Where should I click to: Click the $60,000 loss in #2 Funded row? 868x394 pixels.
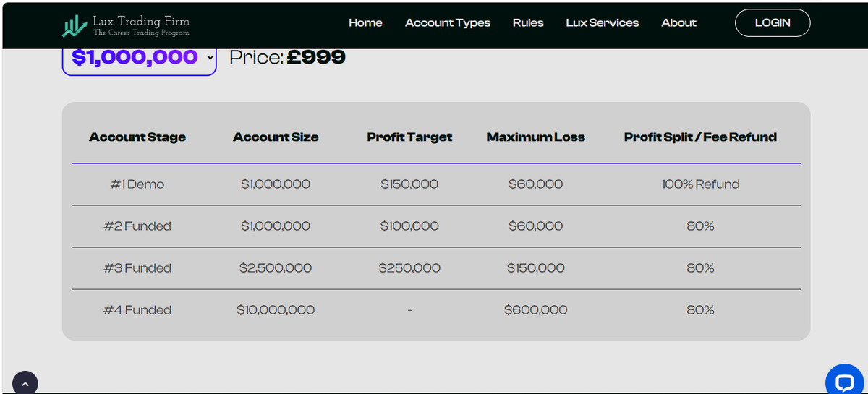point(536,226)
